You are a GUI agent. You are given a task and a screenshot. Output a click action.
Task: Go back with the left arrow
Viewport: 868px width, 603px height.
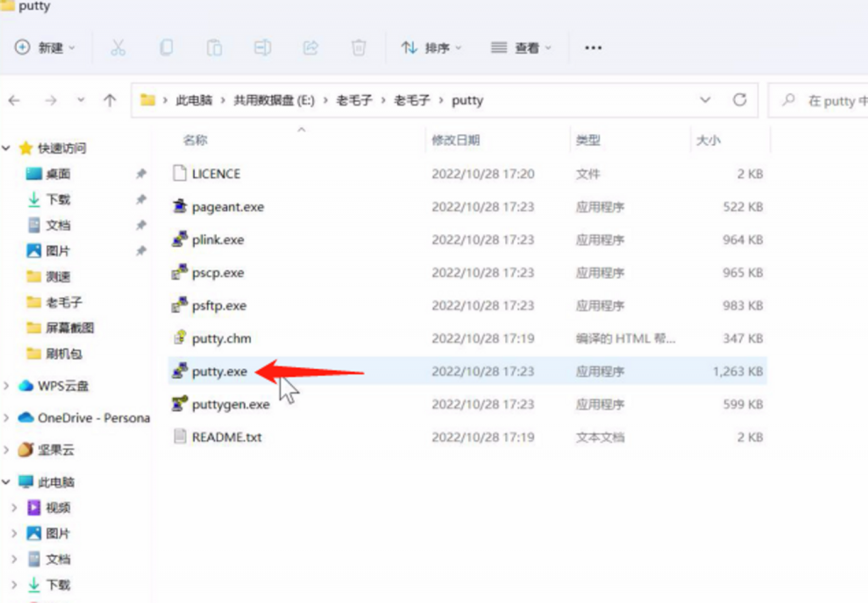(14, 100)
